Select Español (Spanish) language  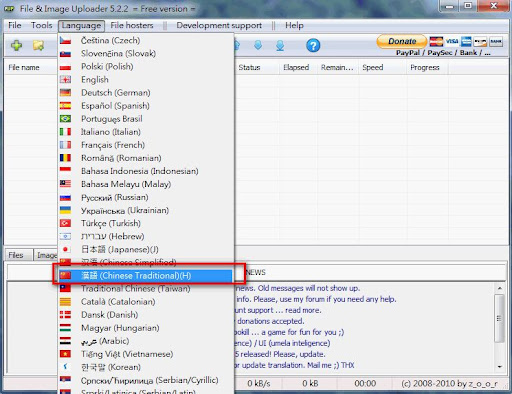coord(146,106)
